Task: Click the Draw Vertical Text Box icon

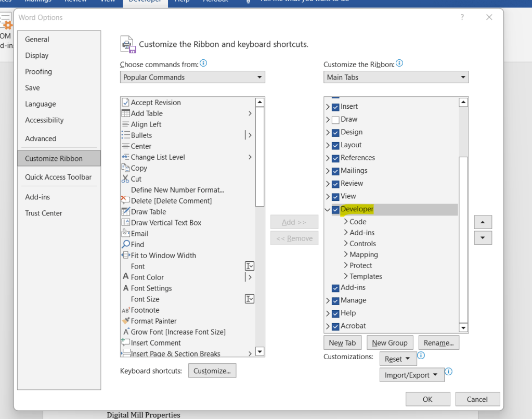Action: coord(125,222)
